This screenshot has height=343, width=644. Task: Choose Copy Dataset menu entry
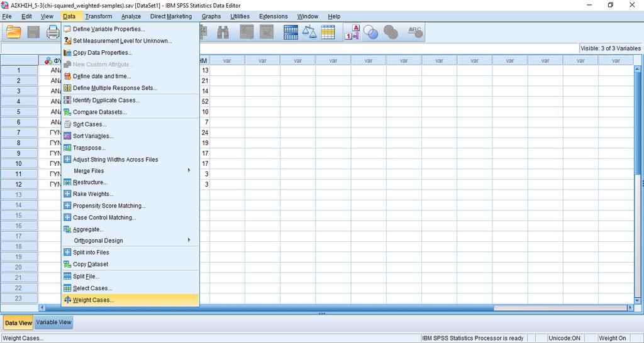click(130, 264)
